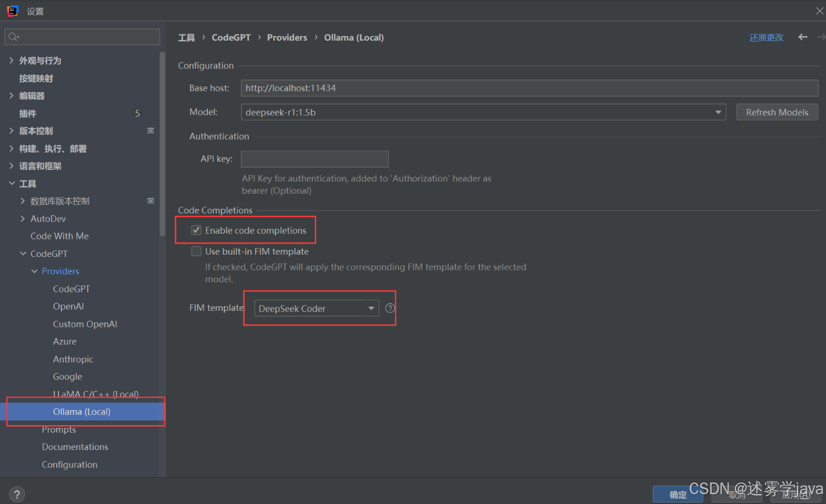Click the search magnifier icon in settings

[14, 37]
